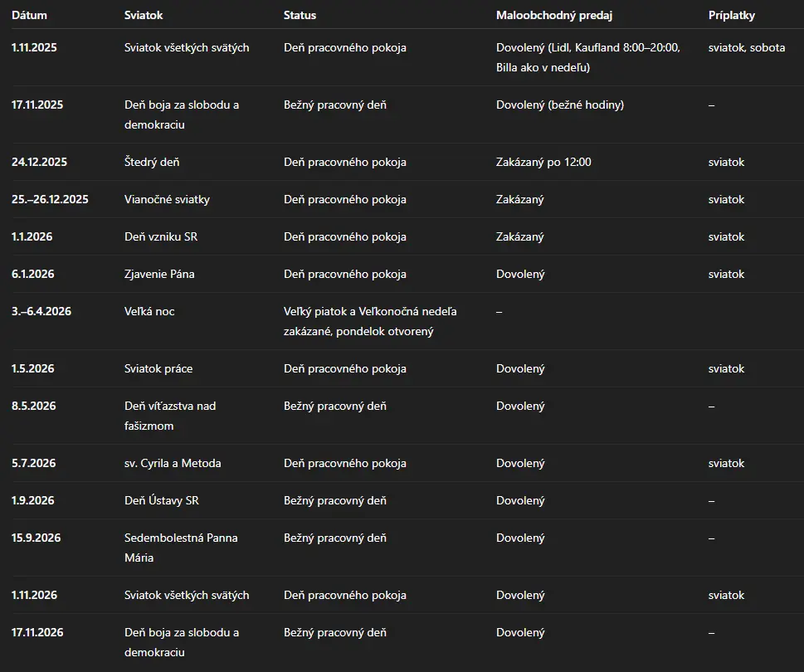
Task: Select the Maloobchodný predaj column header
Action: coord(554,15)
